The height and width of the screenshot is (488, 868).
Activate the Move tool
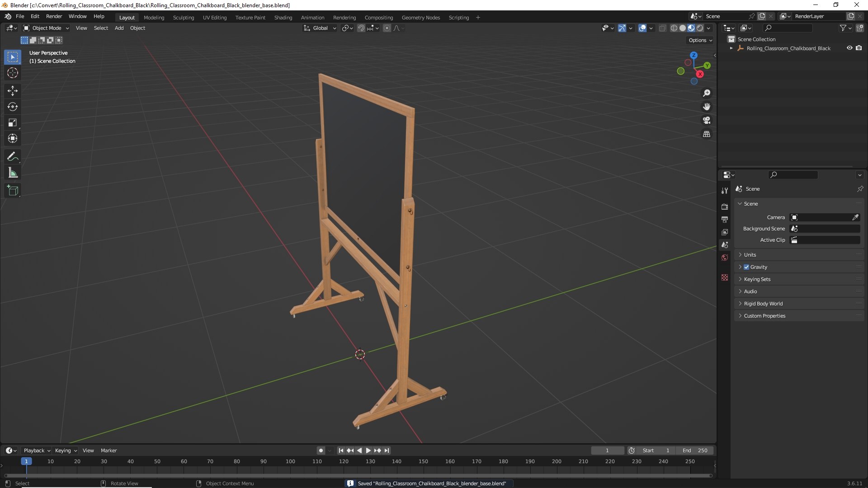coord(13,91)
